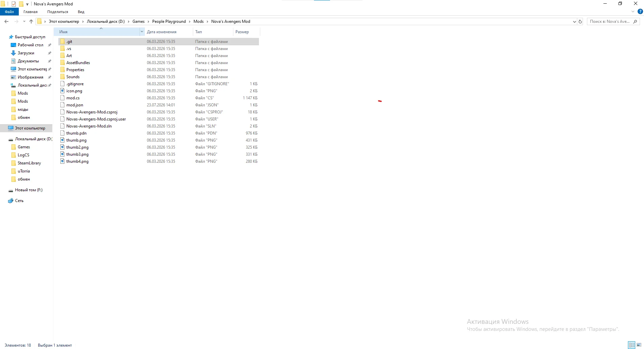Screen dimensions: 644x349
Task: Expand Mods breadcrumb chevron
Action: (207, 21)
